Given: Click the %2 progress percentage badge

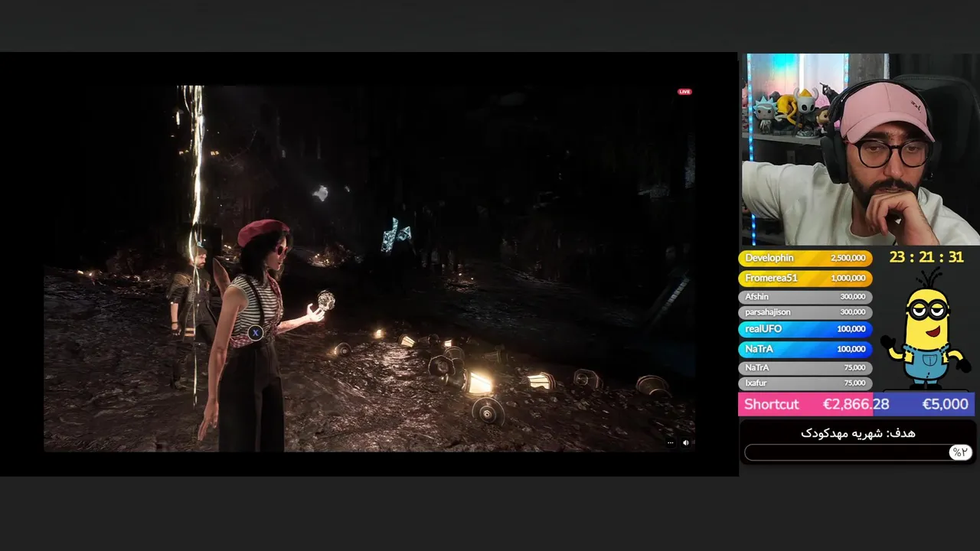Looking at the screenshot, I should (x=959, y=452).
